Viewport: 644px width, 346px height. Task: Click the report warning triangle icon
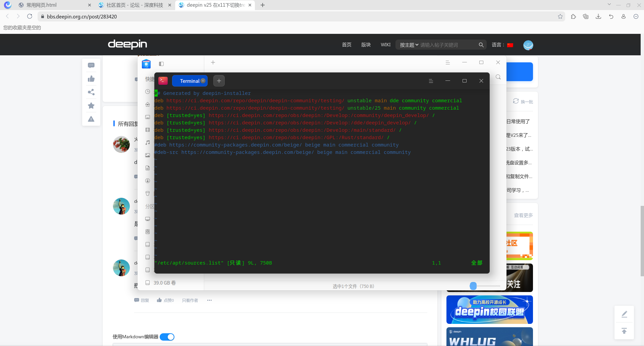[91, 119]
